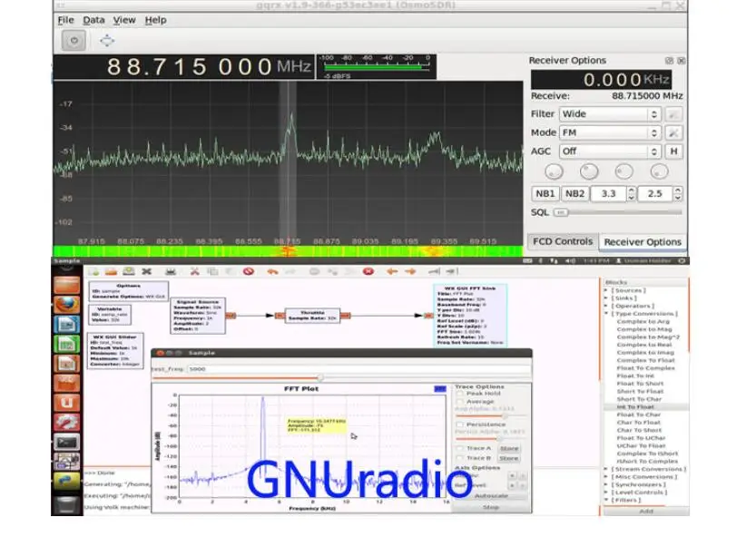Click the Autoscale button
Viewport: 756px width, 537px height.
(491, 496)
